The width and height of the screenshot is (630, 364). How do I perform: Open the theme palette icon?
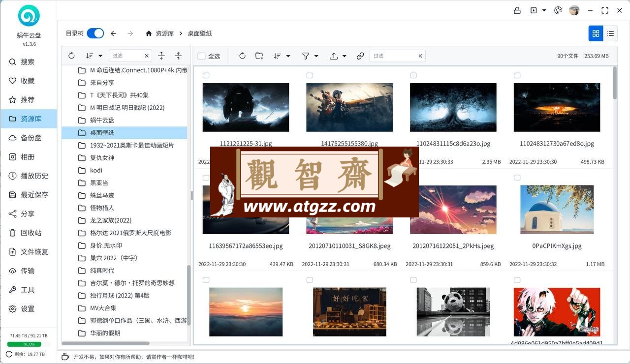tap(558, 10)
